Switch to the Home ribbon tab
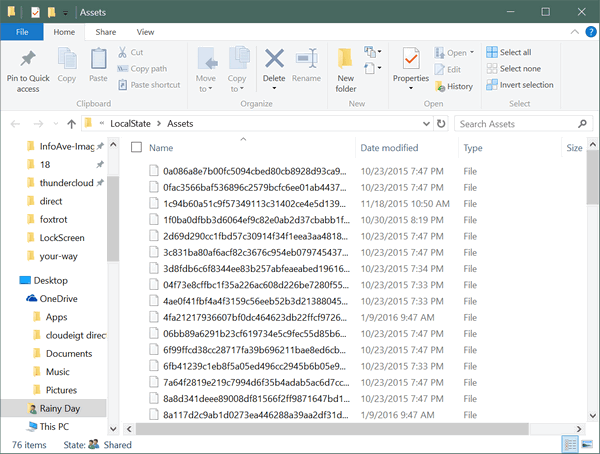600x454 pixels. point(64,32)
